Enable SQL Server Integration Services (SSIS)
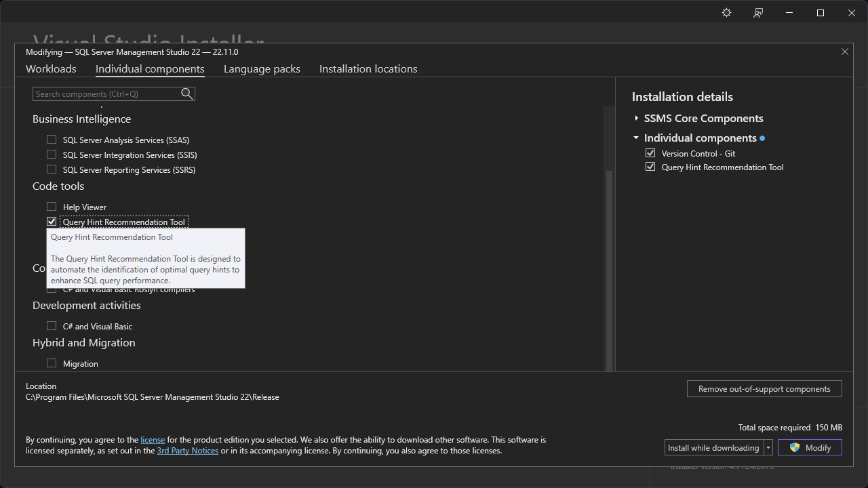Screen dimensions: 868x488 pos(52,155)
